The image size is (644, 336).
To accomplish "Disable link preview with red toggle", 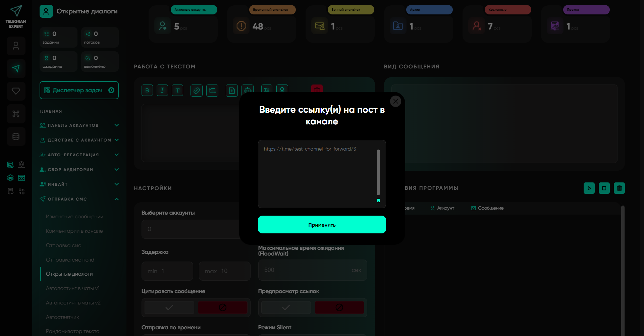I will click(339, 307).
